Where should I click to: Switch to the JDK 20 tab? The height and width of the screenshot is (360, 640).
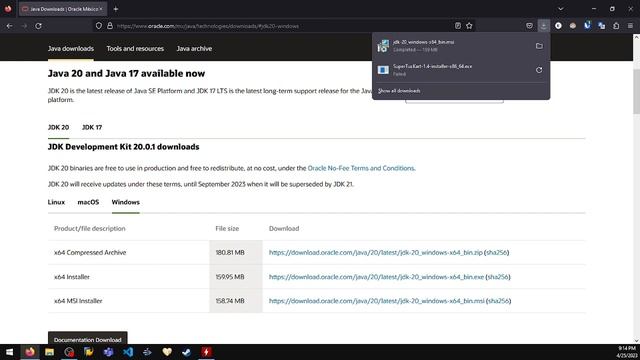(x=58, y=127)
